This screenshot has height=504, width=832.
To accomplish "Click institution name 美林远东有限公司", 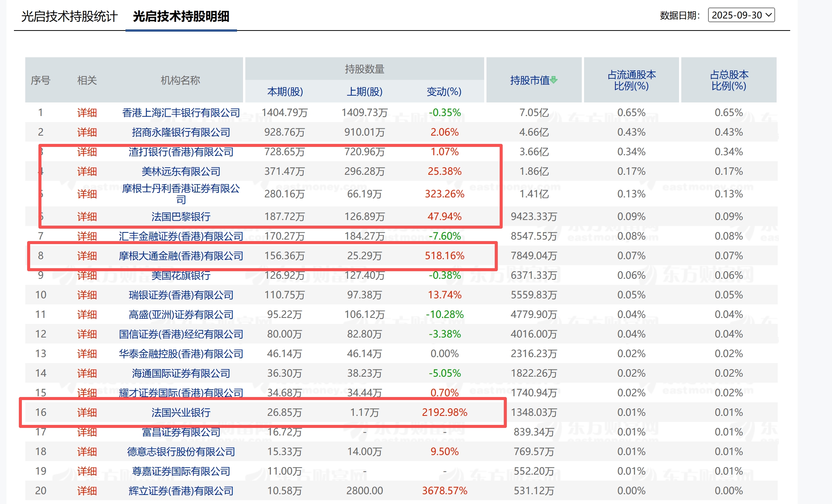I will point(181,171).
